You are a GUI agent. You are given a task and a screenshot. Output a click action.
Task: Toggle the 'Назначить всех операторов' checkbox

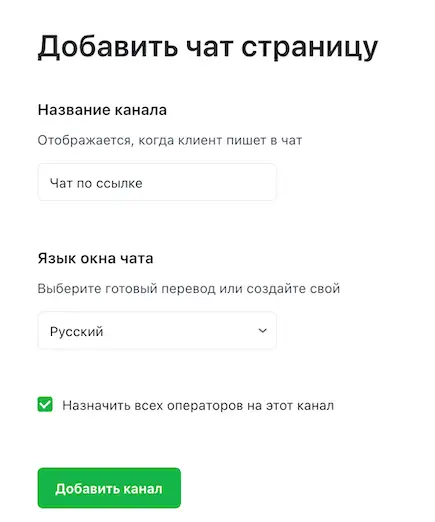point(45,404)
